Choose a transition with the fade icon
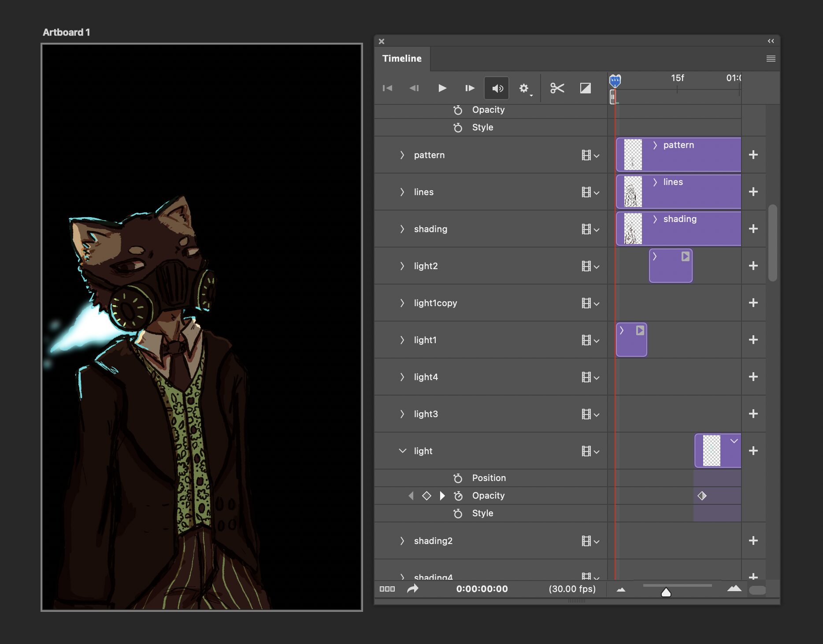The height and width of the screenshot is (644, 823). 586,88
